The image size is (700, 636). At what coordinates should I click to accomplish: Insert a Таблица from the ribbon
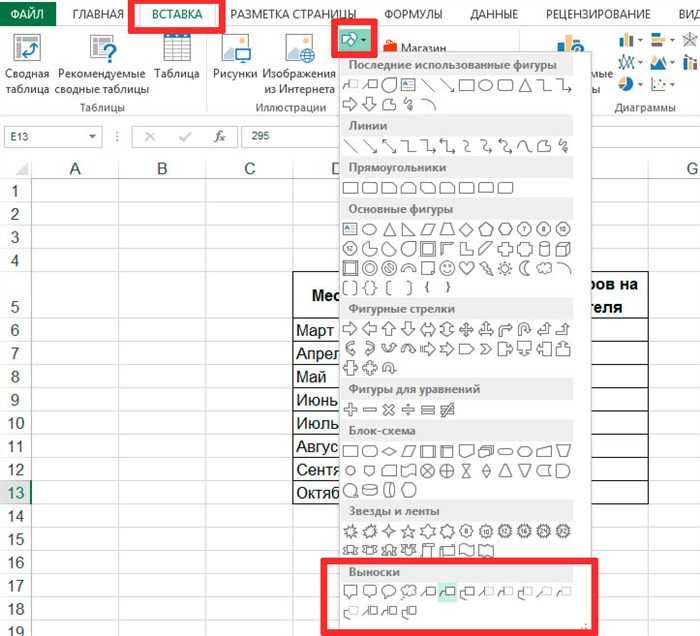(177, 56)
